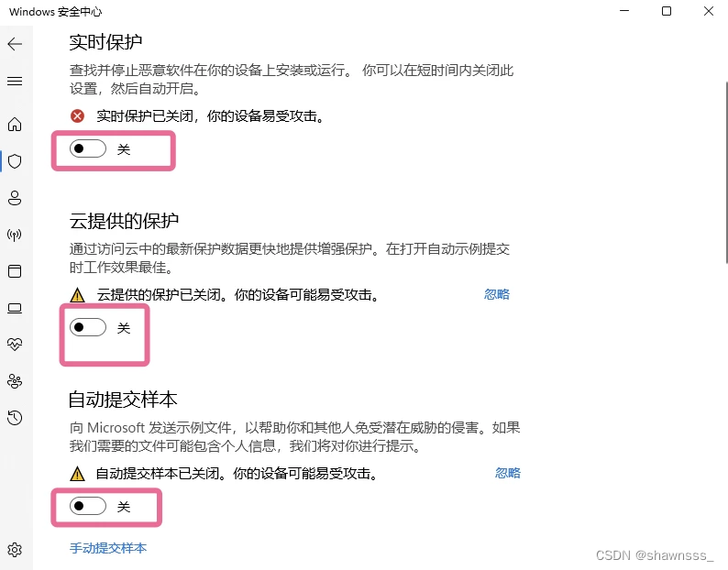Maximize the Windows 安全中心 window
Viewport: 728px width, 570px height.
(667, 11)
